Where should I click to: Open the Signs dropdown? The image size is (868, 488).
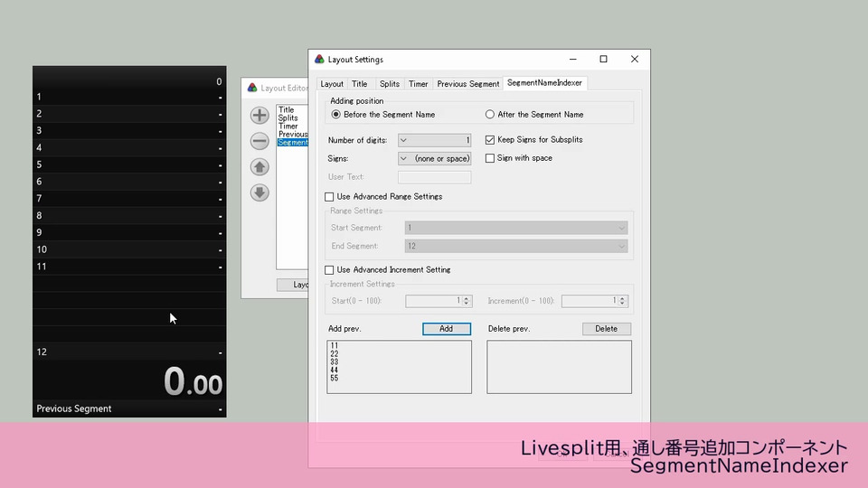435,158
